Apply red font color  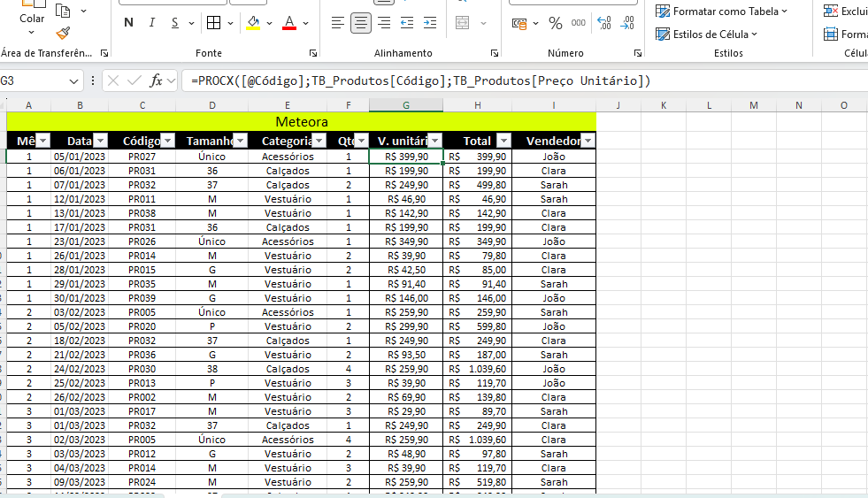[289, 23]
